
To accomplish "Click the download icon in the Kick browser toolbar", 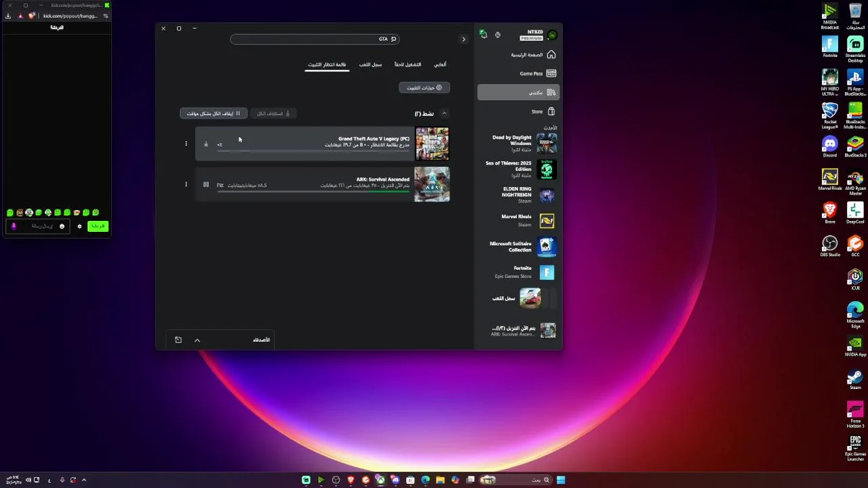I will [x=8, y=16].
